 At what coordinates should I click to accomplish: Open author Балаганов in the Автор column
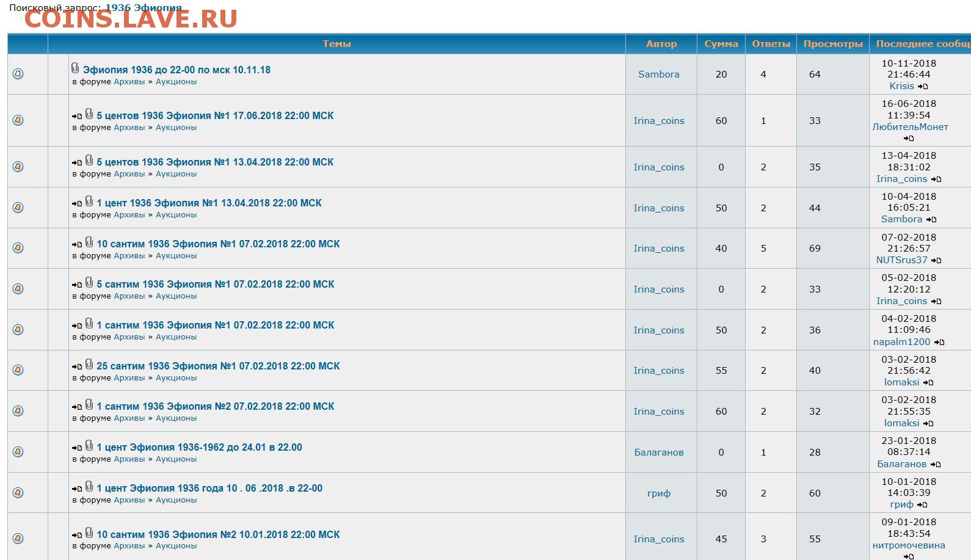[659, 453]
